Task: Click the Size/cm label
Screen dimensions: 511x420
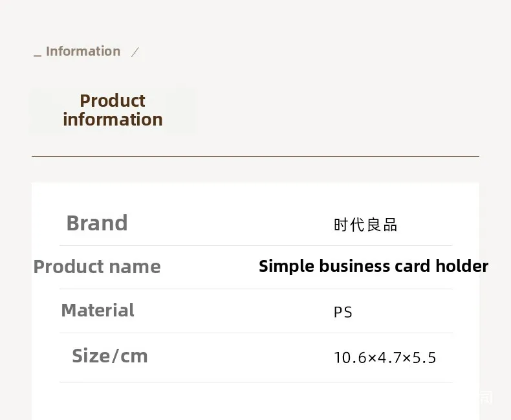Action: (110, 356)
